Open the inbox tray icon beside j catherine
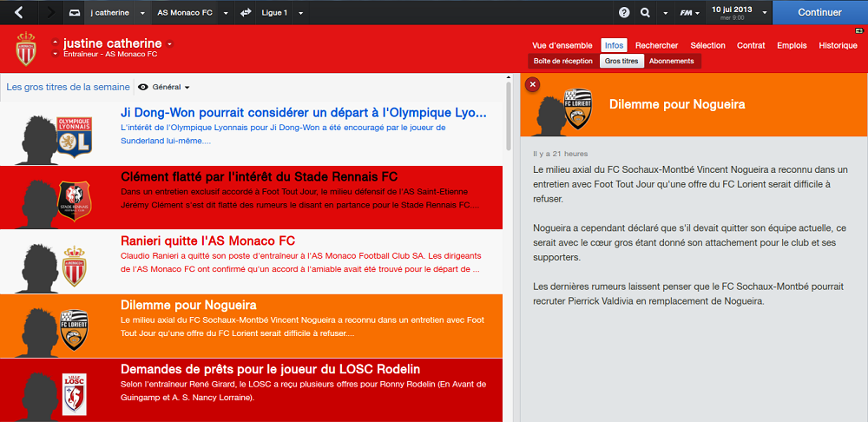This screenshot has height=422, width=868. 75,13
